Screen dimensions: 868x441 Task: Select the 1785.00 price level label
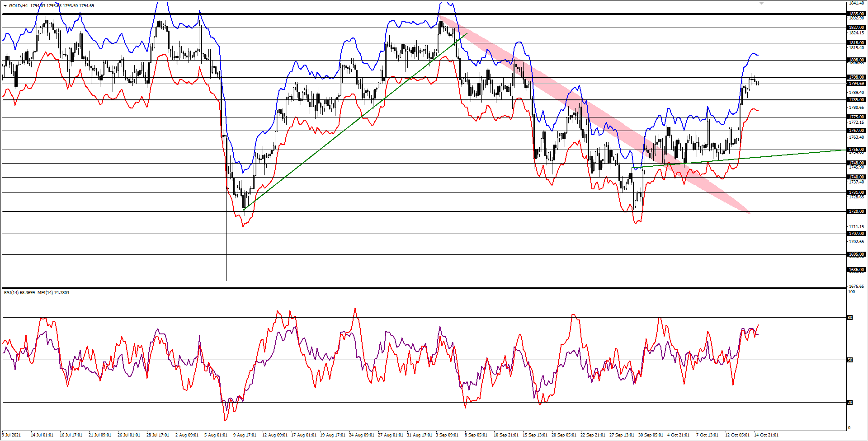click(x=856, y=100)
